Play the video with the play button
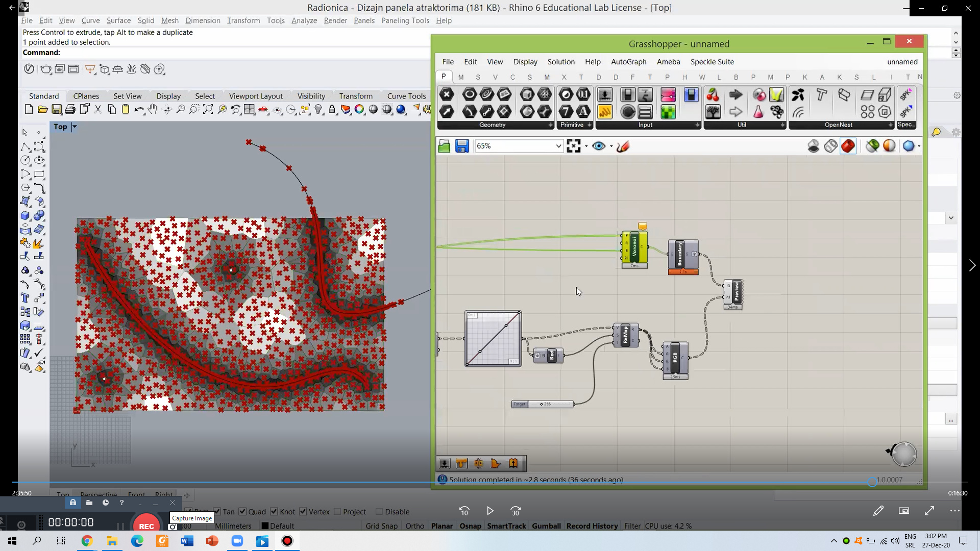This screenshot has height=551, width=980. point(490,511)
